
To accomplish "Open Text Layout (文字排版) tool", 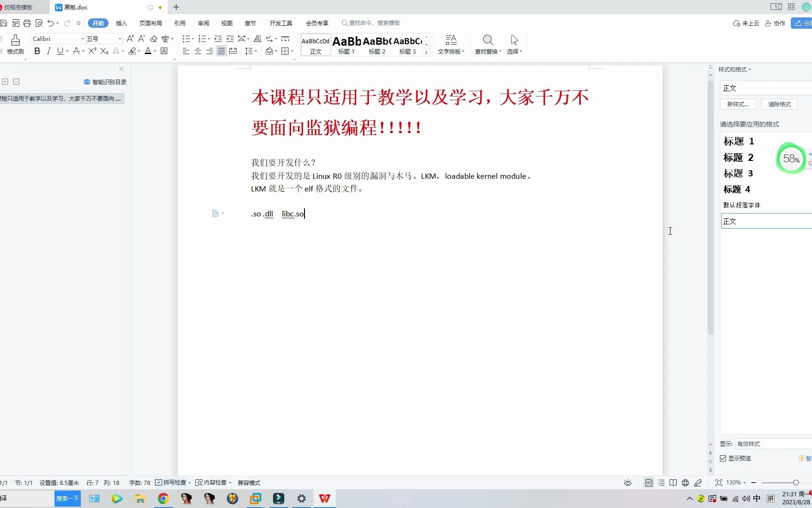I will tap(451, 45).
